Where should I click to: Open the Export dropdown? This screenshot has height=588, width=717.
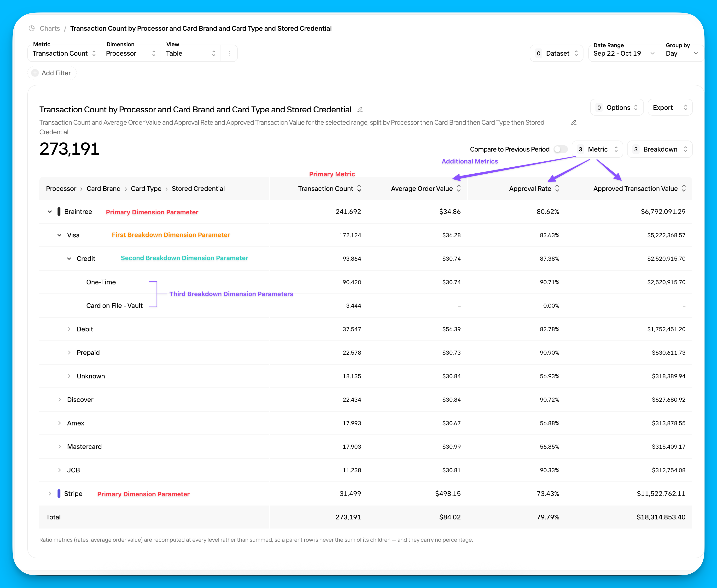(670, 107)
